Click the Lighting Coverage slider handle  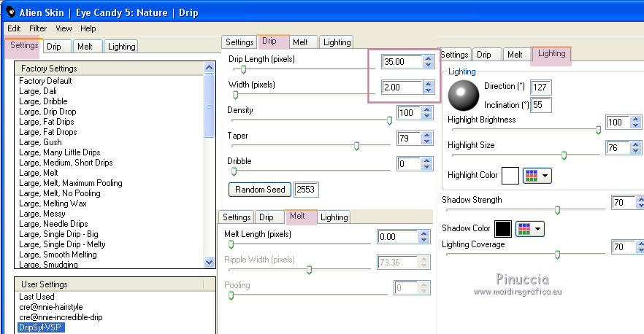[557, 255]
